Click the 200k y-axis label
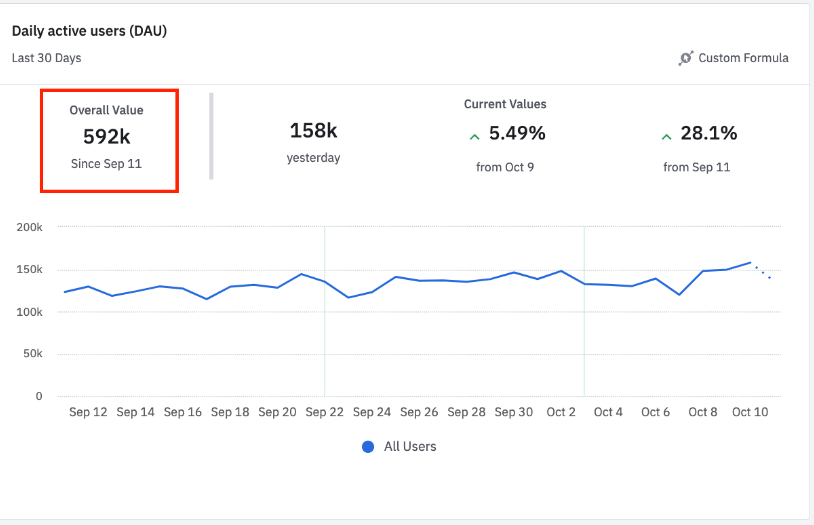 click(30, 228)
